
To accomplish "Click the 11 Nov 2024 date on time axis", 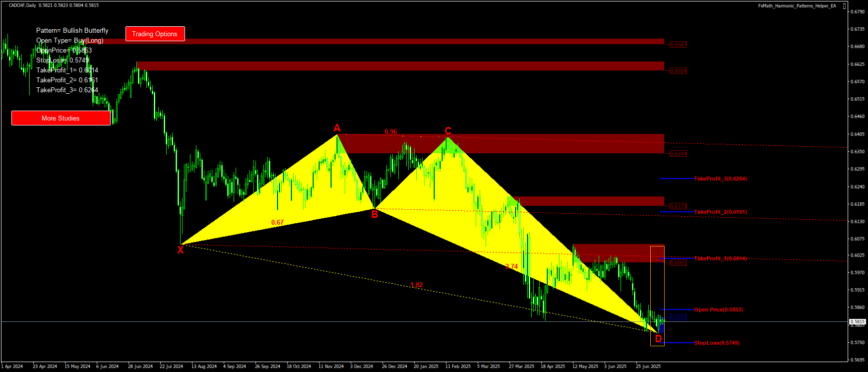I will coord(331,367).
